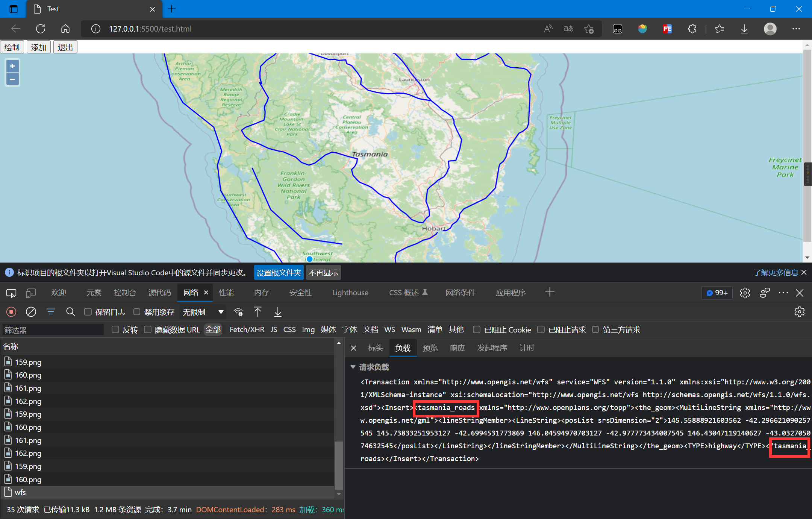Open the browser profile avatar
The height and width of the screenshot is (519, 812).
click(770, 29)
